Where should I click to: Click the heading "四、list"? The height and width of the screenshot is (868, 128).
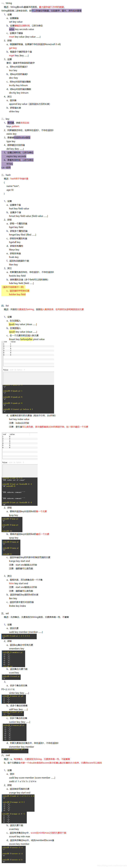pos(5,306)
